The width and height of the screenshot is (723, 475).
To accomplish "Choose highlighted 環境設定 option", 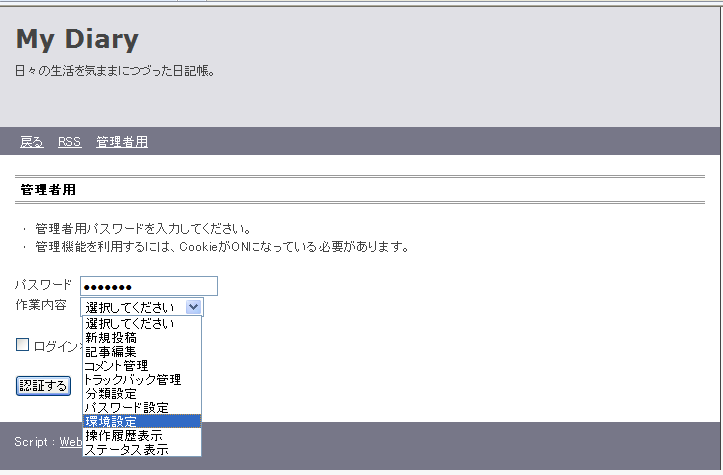I will (x=111, y=422).
